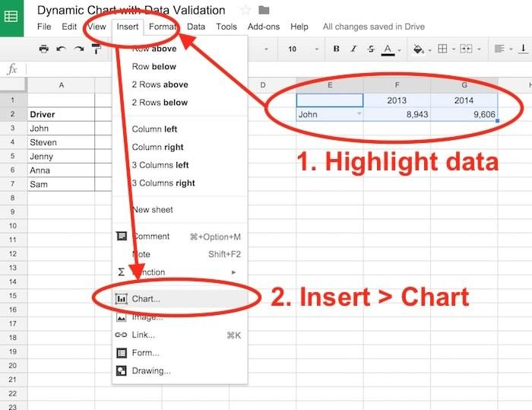Toggle Bold formatting
The height and width of the screenshot is (410, 532).
tap(336, 49)
